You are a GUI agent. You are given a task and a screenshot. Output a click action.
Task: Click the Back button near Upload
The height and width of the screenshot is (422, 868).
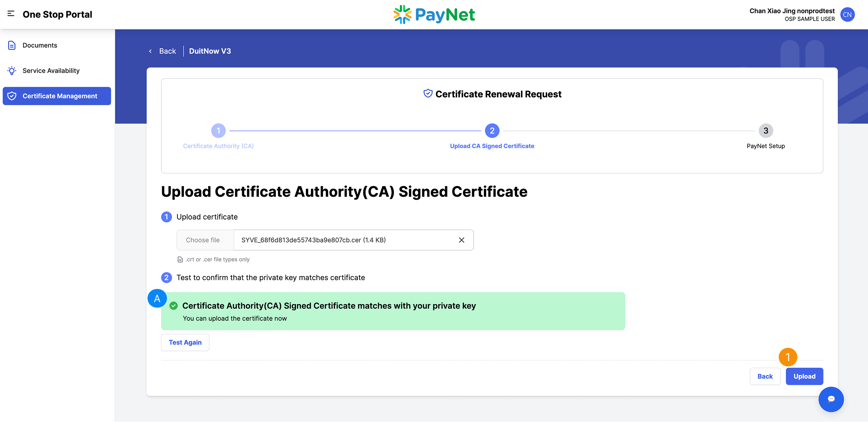tap(765, 376)
